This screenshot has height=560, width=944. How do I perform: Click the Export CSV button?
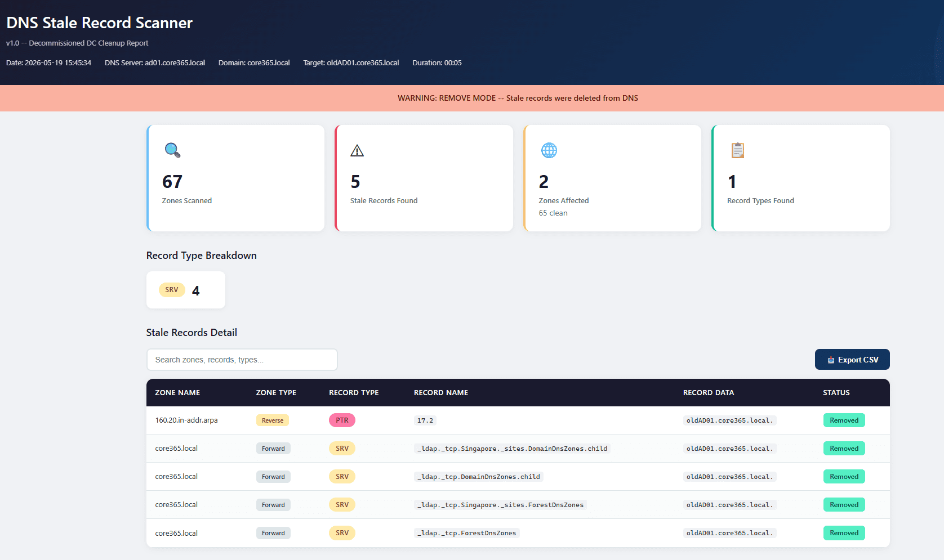[852, 360]
